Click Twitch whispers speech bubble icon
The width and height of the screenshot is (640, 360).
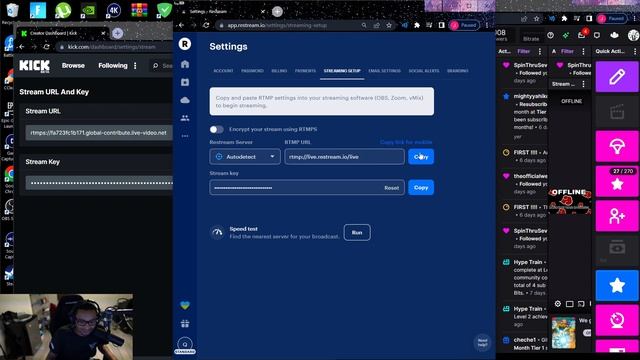597,36
